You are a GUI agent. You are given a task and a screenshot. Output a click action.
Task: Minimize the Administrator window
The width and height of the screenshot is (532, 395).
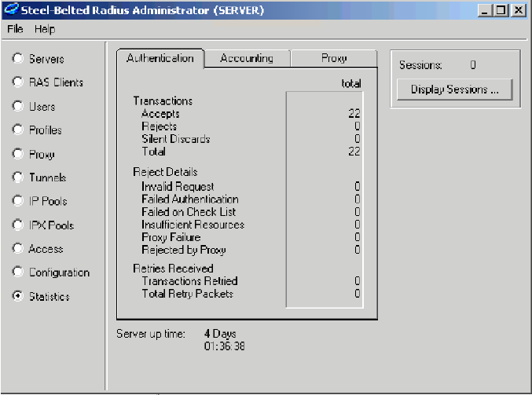click(485, 10)
